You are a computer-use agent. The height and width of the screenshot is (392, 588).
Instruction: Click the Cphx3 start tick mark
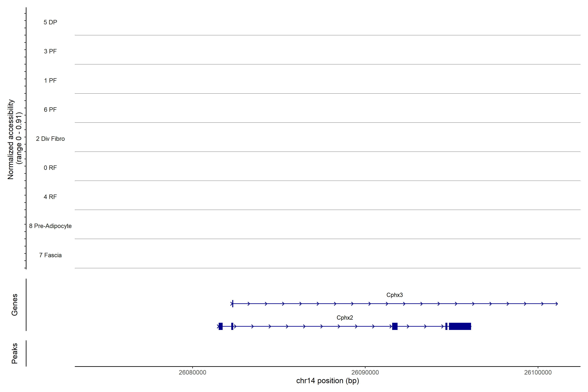pyautogui.click(x=232, y=304)
